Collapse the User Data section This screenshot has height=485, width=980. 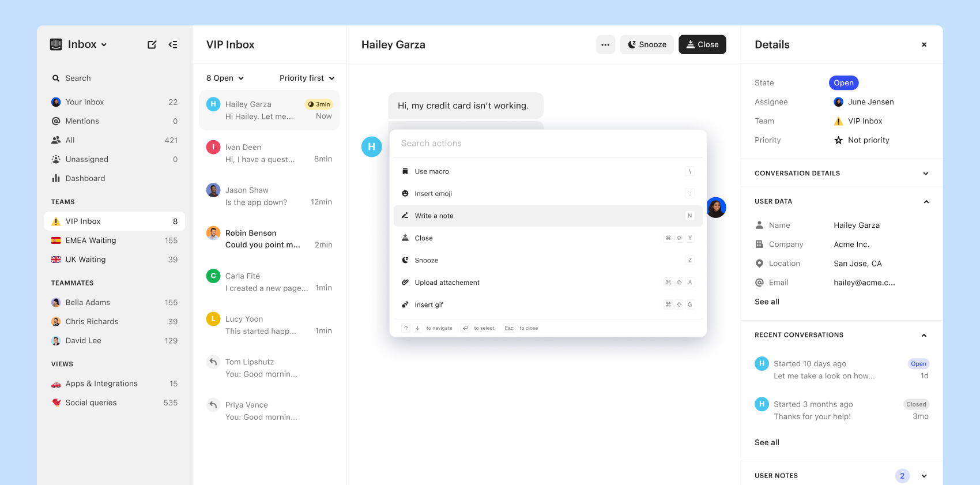tap(926, 201)
